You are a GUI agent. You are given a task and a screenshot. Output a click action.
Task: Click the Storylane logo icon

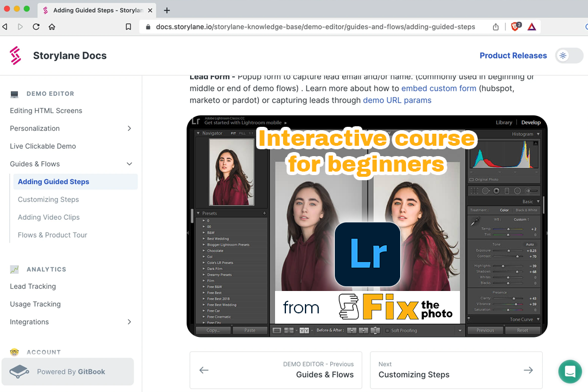click(x=16, y=56)
